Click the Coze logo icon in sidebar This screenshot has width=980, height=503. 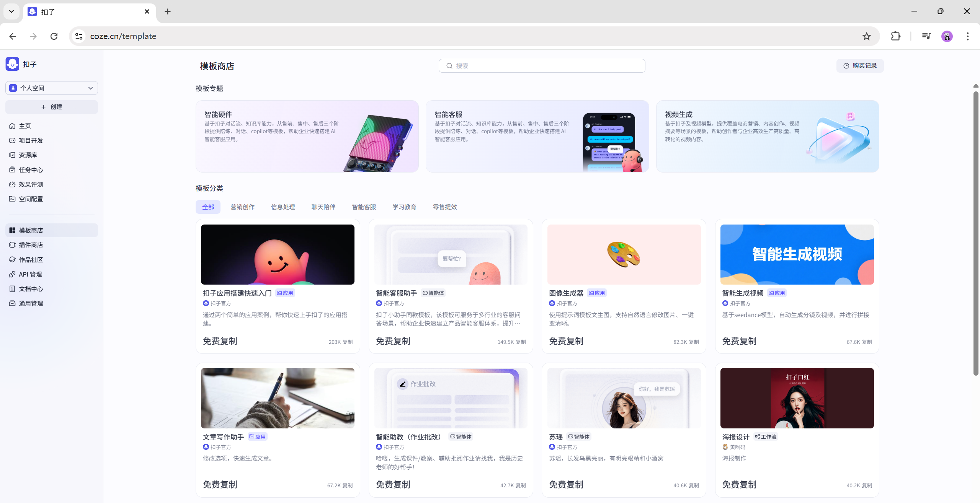click(x=12, y=64)
